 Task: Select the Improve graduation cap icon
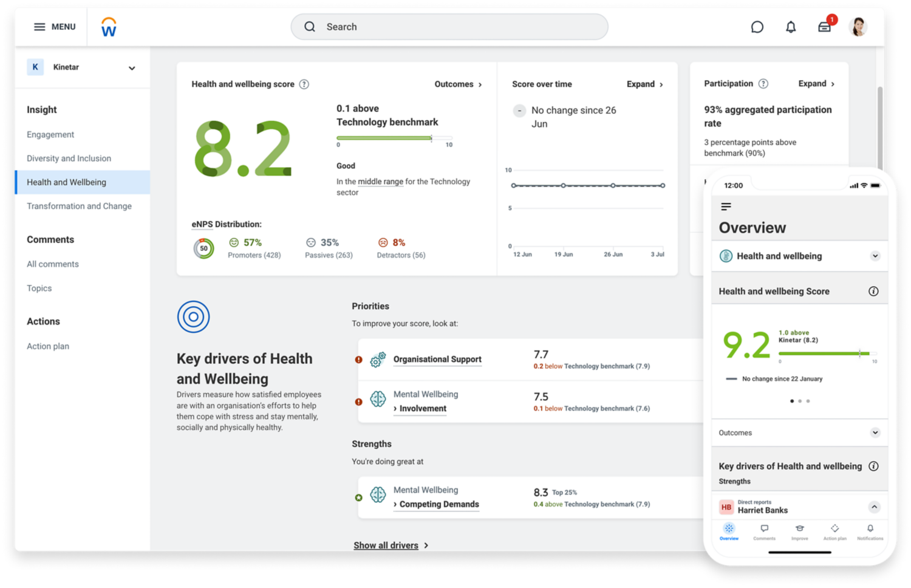pos(799,530)
